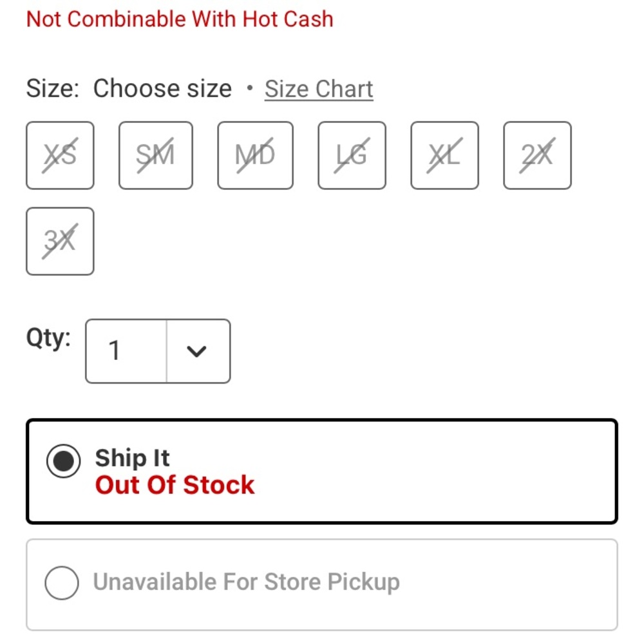This screenshot has height=644, width=644.
Task: Pick the 3X size box
Action: pos(60,241)
